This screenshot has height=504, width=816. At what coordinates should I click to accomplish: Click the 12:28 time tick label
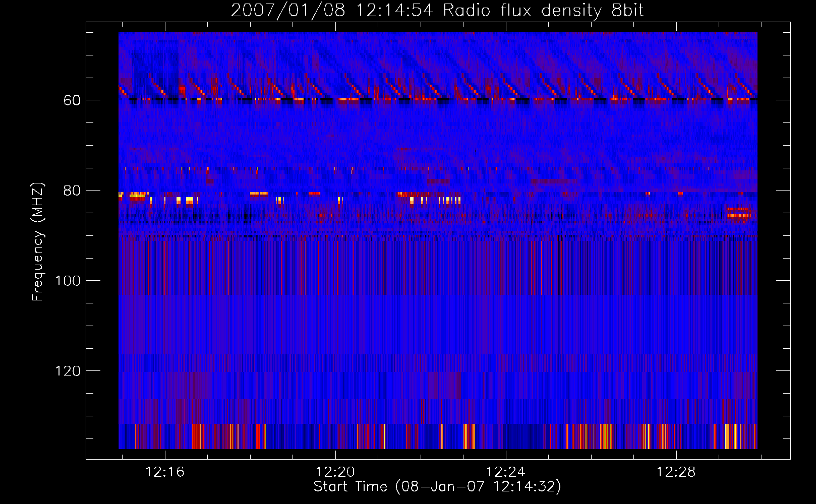coord(676,472)
